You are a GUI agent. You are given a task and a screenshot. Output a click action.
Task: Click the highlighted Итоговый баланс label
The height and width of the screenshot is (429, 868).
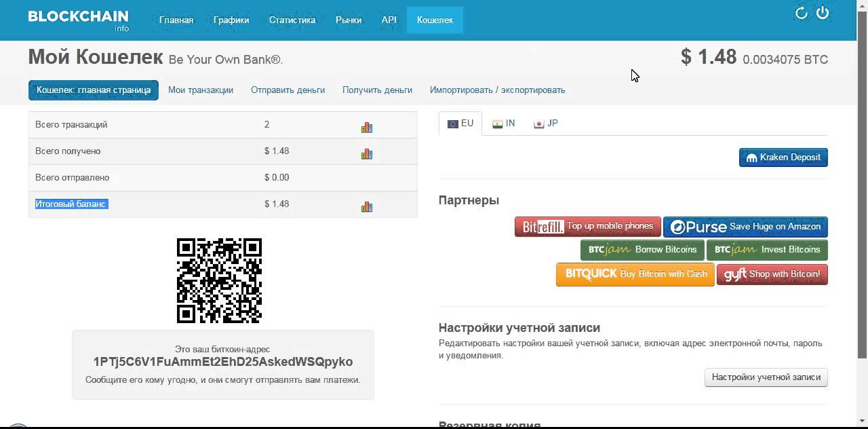pos(71,204)
